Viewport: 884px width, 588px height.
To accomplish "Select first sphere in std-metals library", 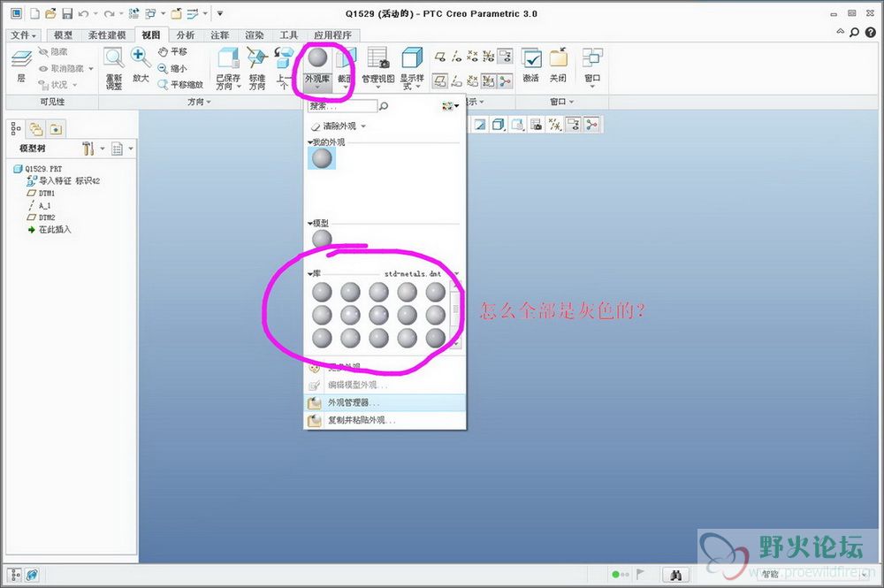I will (x=322, y=292).
